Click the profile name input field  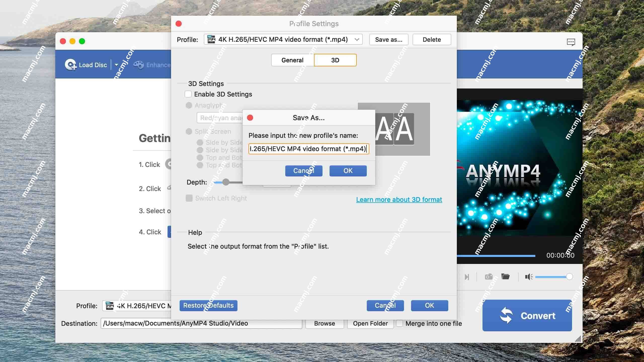[308, 149]
